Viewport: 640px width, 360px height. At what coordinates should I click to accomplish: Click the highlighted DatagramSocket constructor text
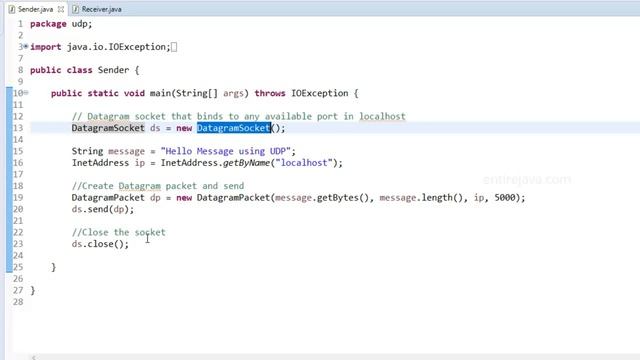[x=233, y=128]
